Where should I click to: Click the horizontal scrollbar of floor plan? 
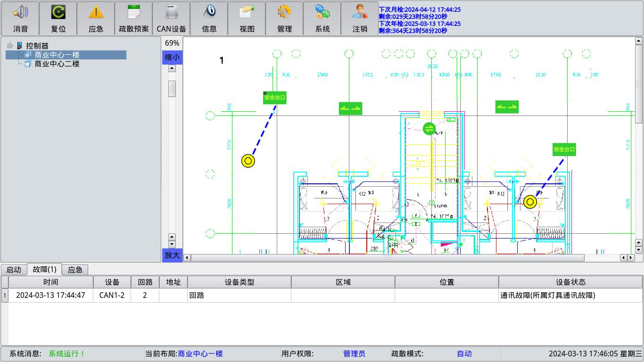387,258
